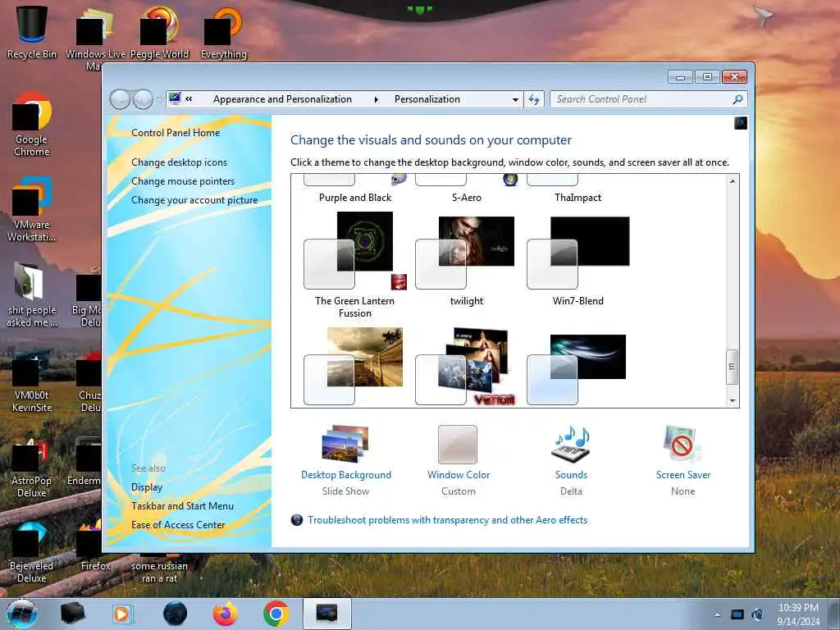Click the black box icon on the taskbar
This screenshot has width=840, height=630.
[73, 614]
